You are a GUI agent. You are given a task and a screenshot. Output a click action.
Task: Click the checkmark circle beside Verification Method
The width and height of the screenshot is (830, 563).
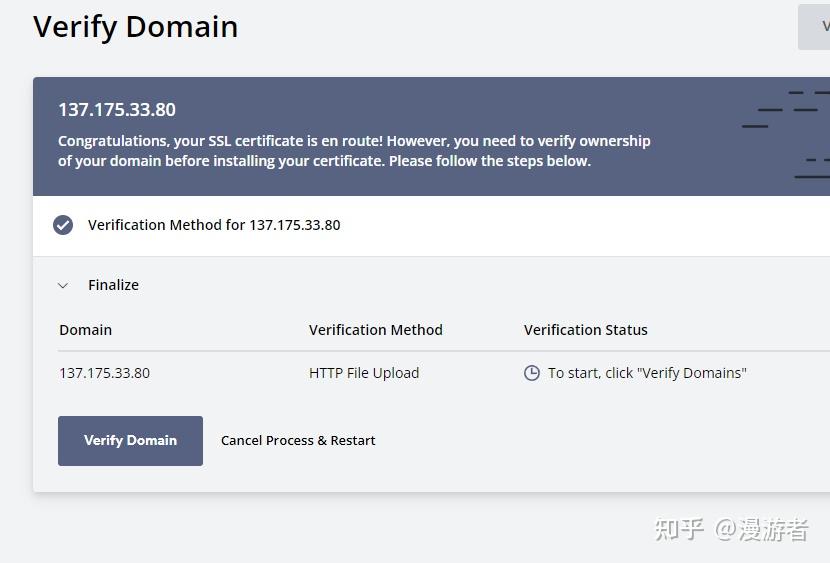coord(63,225)
